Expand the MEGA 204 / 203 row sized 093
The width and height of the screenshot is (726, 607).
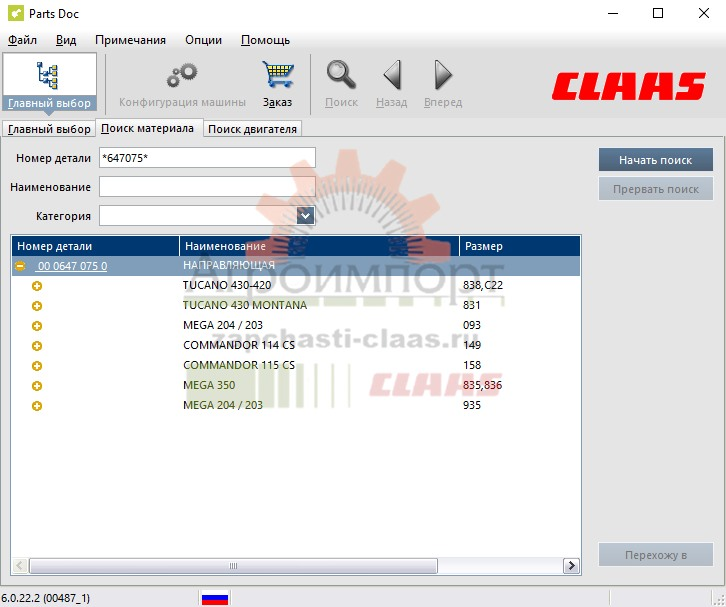(37, 326)
